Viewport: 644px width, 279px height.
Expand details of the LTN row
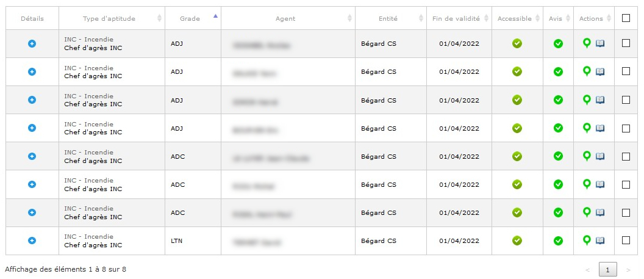tap(32, 241)
